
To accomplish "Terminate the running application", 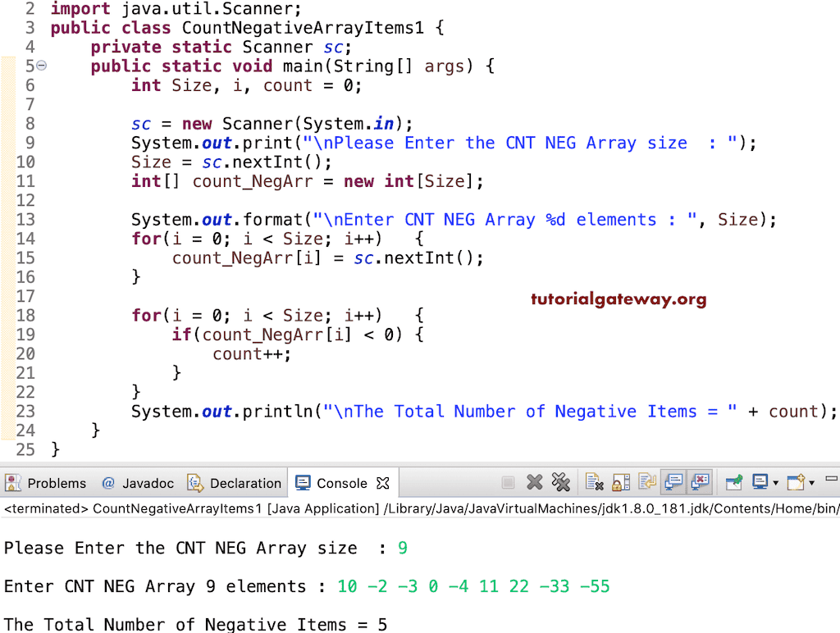I will (x=509, y=483).
